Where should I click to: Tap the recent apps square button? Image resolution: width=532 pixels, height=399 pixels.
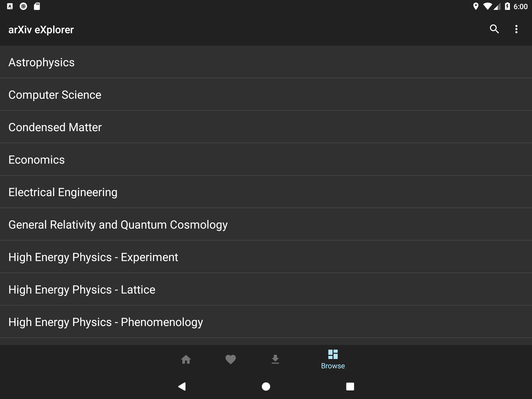[x=350, y=387]
